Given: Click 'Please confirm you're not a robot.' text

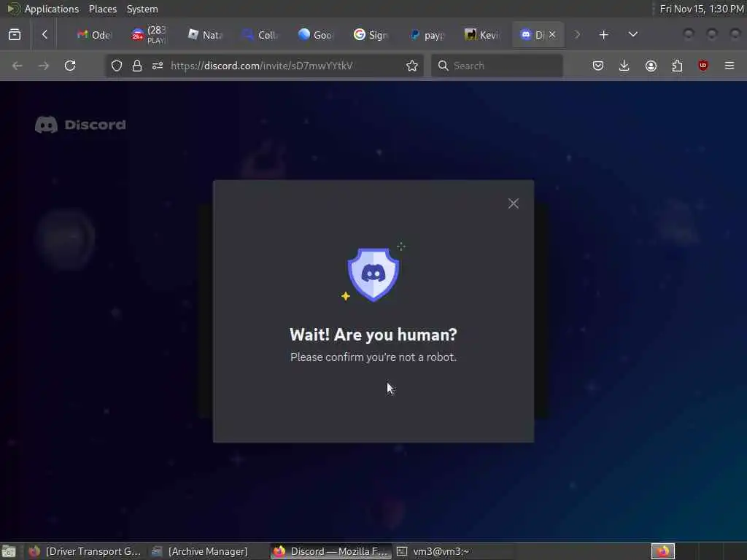Looking at the screenshot, I should 373,357.
